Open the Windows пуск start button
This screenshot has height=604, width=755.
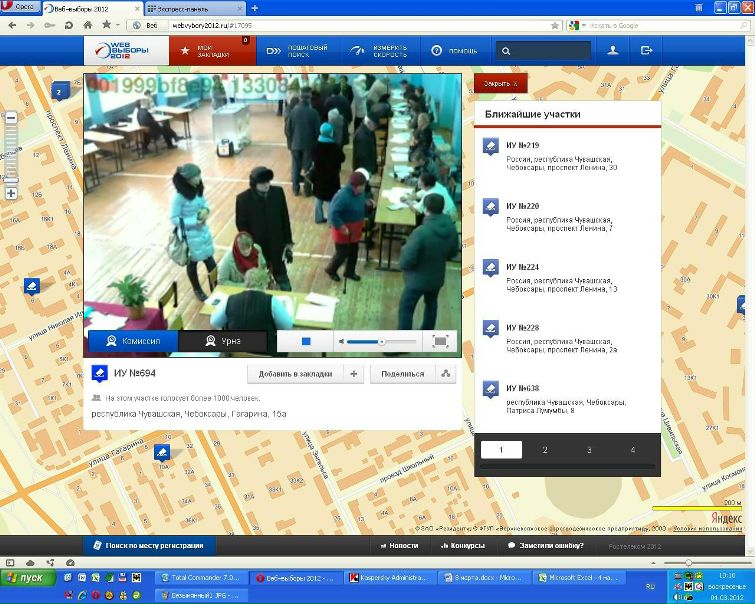pos(28,578)
